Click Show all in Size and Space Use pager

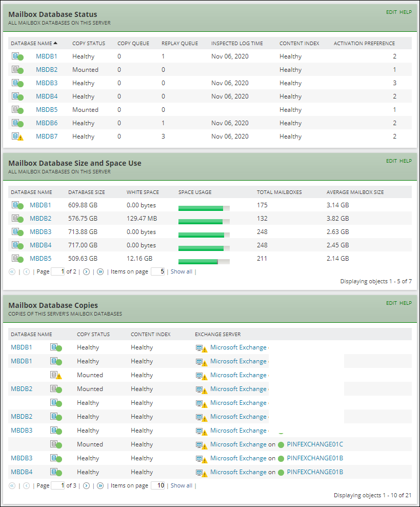(x=181, y=271)
